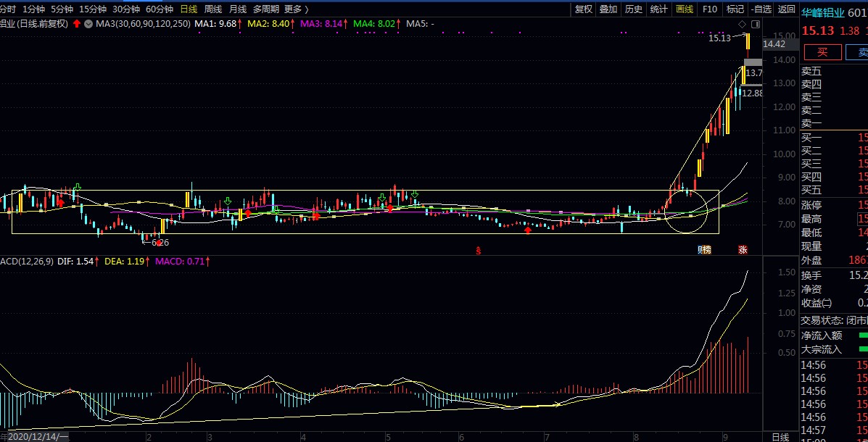This screenshot has width=868, height=442.
Task: Click the 日线 label at bottom right
Action: tap(780, 437)
